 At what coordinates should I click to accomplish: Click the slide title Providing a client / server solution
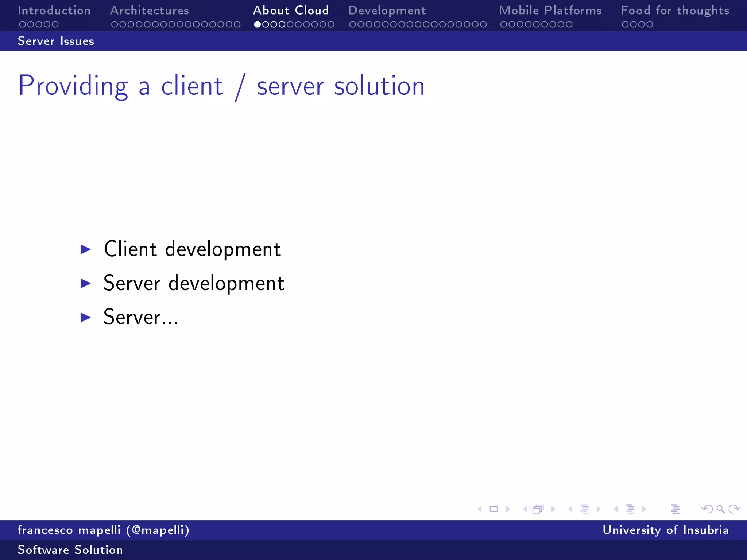[221, 86]
